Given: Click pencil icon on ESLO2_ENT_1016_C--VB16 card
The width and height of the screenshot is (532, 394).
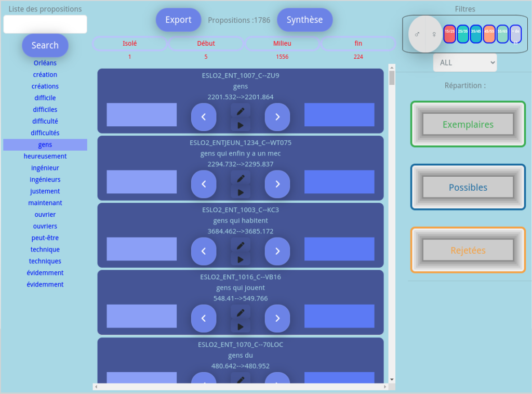Looking at the screenshot, I should (241, 312).
